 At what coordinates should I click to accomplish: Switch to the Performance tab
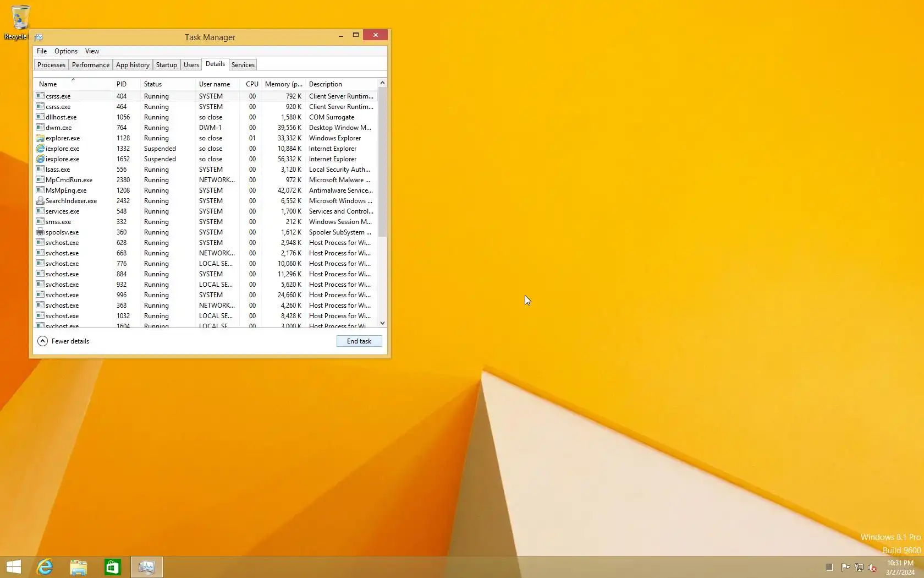pyautogui.click(x=91, y=65)
